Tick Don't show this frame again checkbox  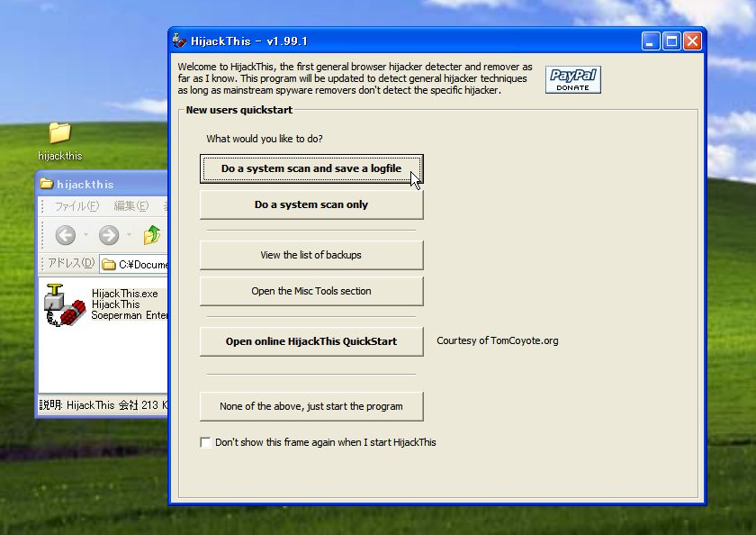point(205,442)
